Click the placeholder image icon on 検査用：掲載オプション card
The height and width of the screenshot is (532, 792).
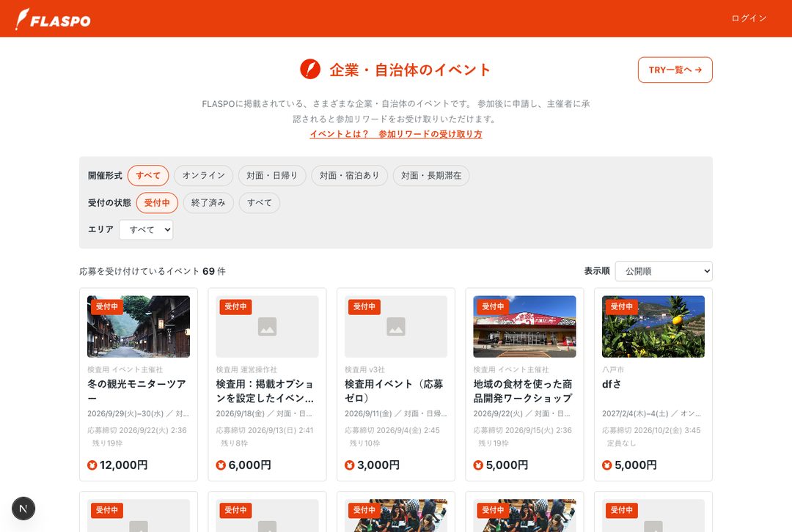[x=267, y=327]
